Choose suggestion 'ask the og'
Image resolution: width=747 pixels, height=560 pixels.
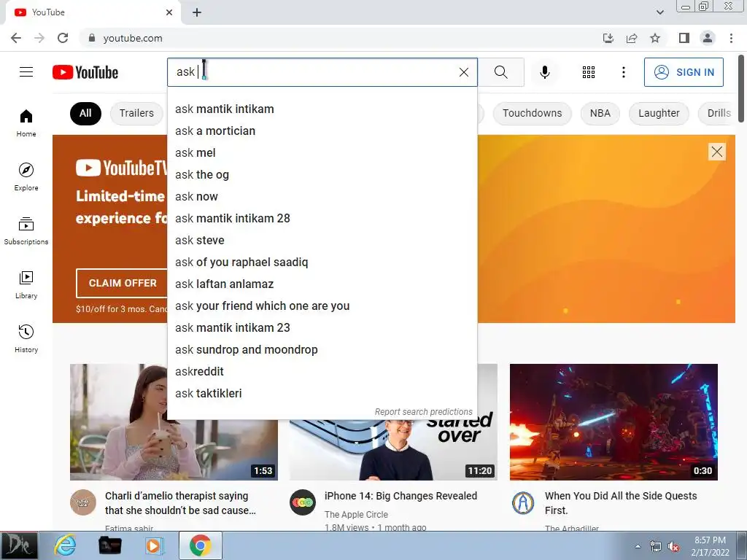coord(322,175)
